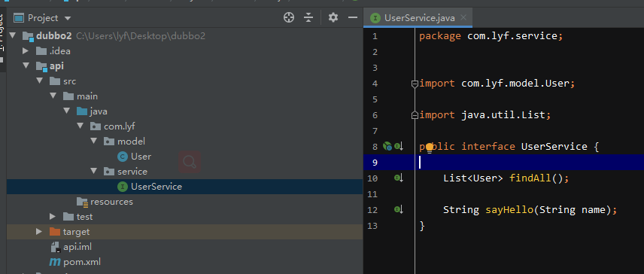
Task: Click the interface icon on UserService.java tab
Action: tap(375, 17)
